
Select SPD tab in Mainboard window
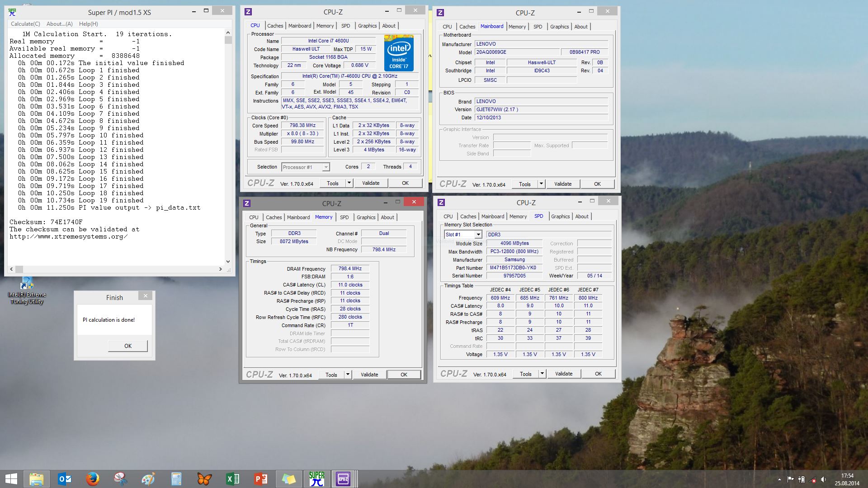(538, 27)
